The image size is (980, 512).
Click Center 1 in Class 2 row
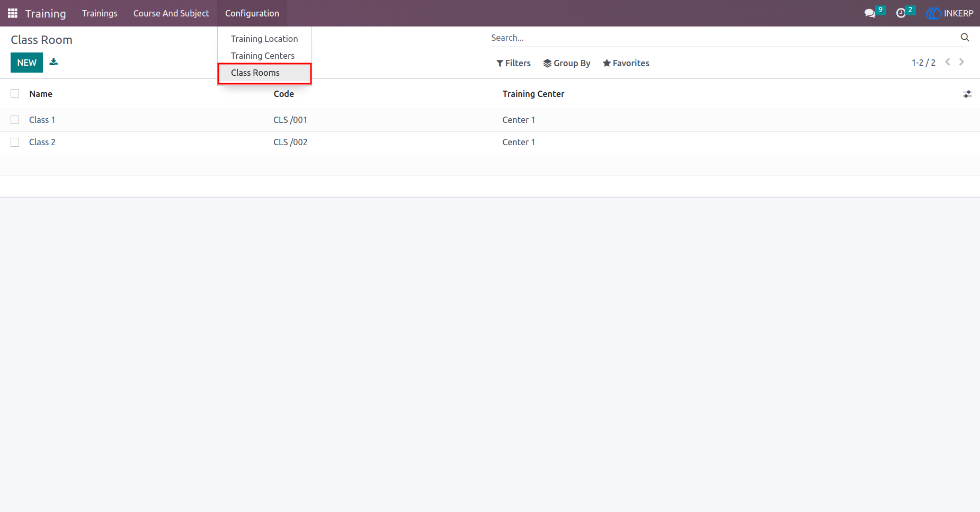tap(519, 142)
